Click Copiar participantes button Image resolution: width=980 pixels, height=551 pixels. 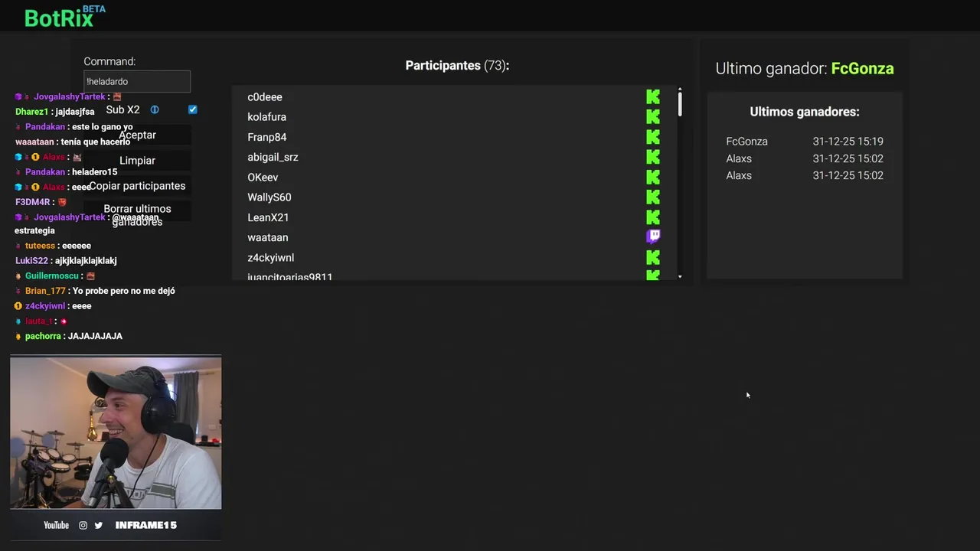pyautogui.click(x=137, y=186)
